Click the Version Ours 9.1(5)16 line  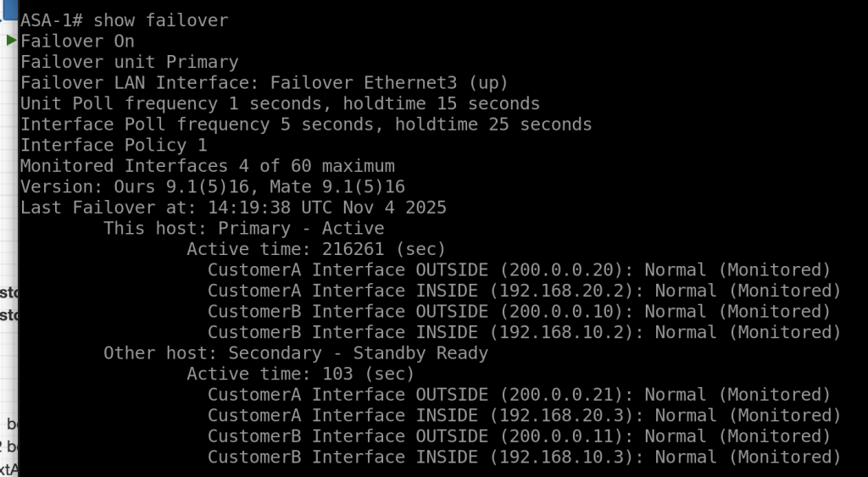pos(212,186)
